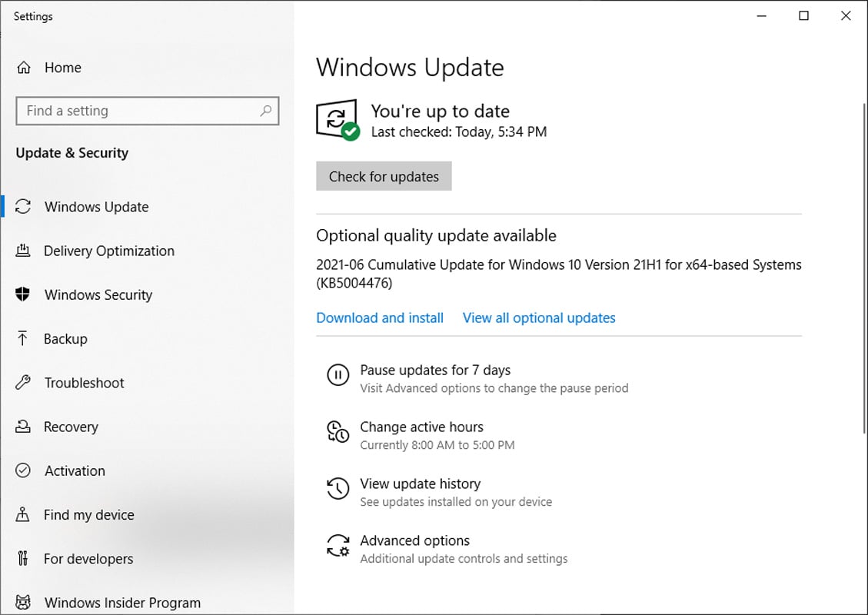Click the Find my device icon
This screenshot has width=868, height=615.
(x=22, y=514)
